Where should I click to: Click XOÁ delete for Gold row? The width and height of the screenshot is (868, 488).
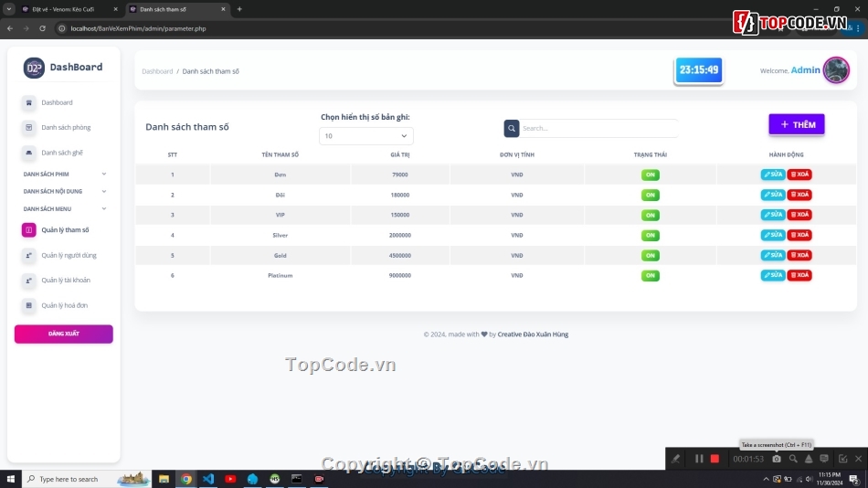[799, 255]
